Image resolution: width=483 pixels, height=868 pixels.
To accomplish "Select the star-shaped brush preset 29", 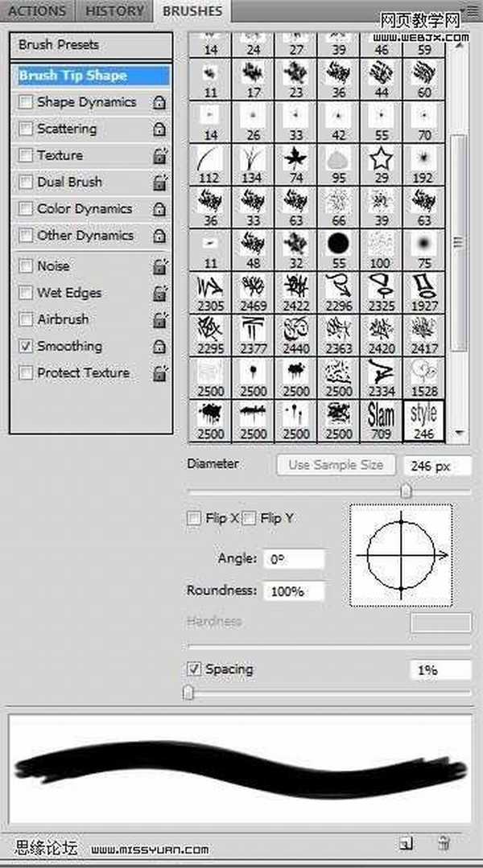I will point(381,157).
